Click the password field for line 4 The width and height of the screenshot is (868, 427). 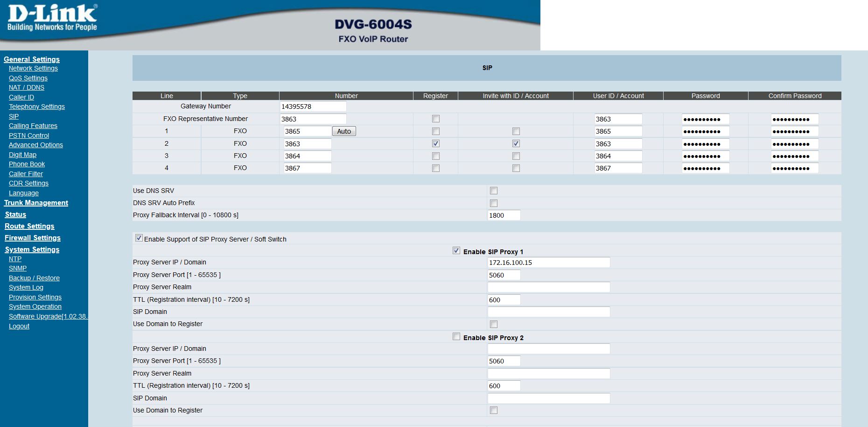705,168
